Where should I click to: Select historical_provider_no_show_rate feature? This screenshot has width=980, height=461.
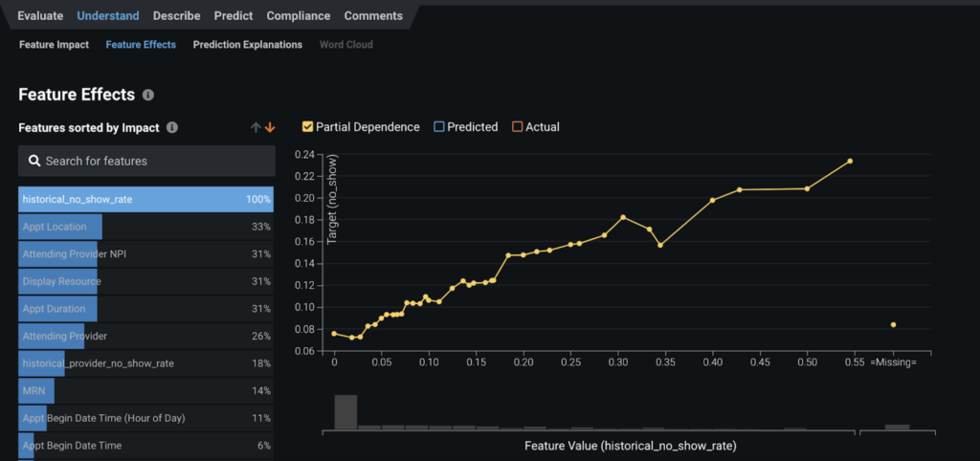click(x=145, y=363)
